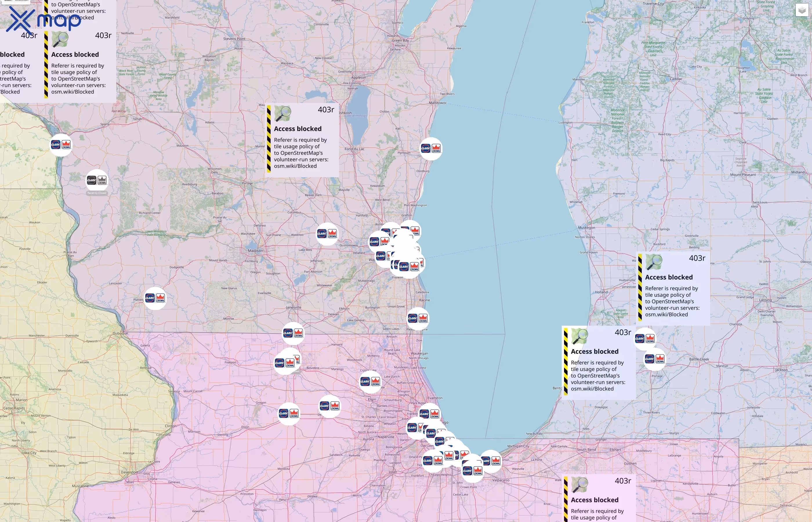Click the South Bend label

click(586, 450)
